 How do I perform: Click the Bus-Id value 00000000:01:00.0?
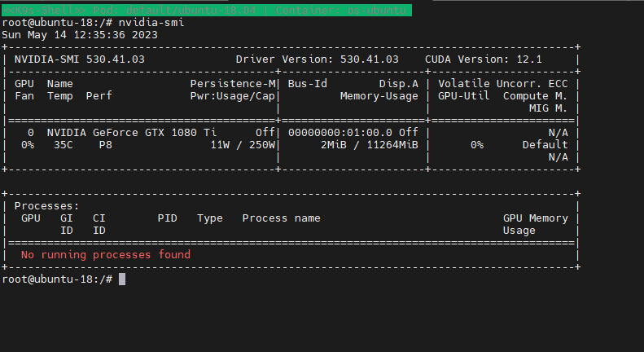point(340,132)
